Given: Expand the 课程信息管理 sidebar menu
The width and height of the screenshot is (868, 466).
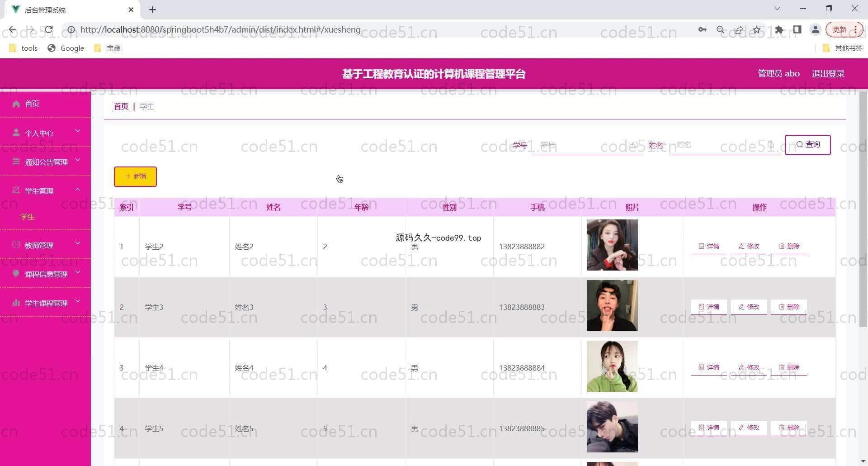Looking at the screenshot, I should [45, 274].
